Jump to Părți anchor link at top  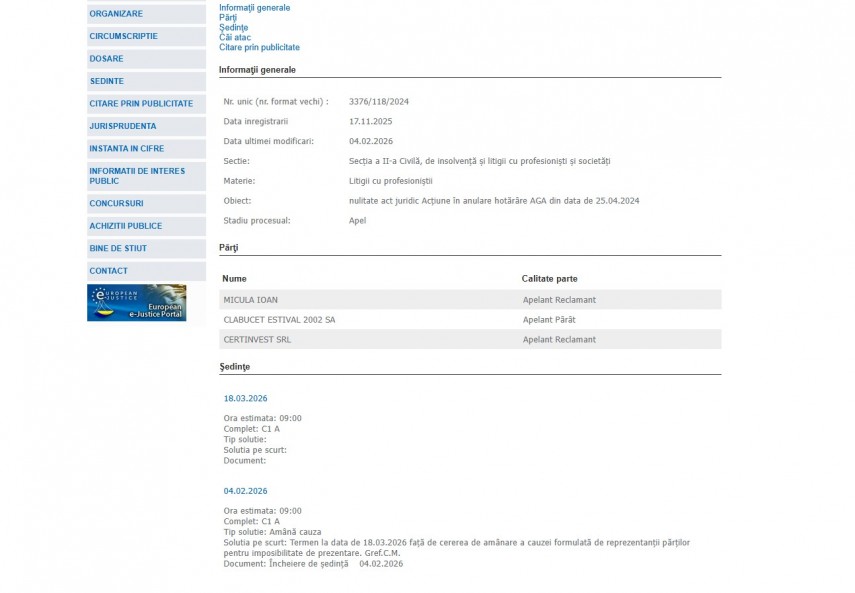(228, 18)
